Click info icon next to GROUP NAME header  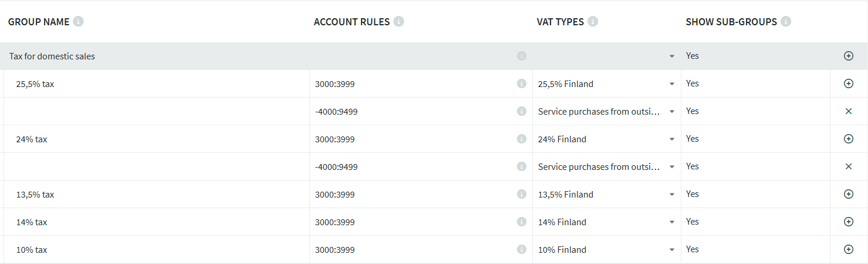click(x=78, y=22)
